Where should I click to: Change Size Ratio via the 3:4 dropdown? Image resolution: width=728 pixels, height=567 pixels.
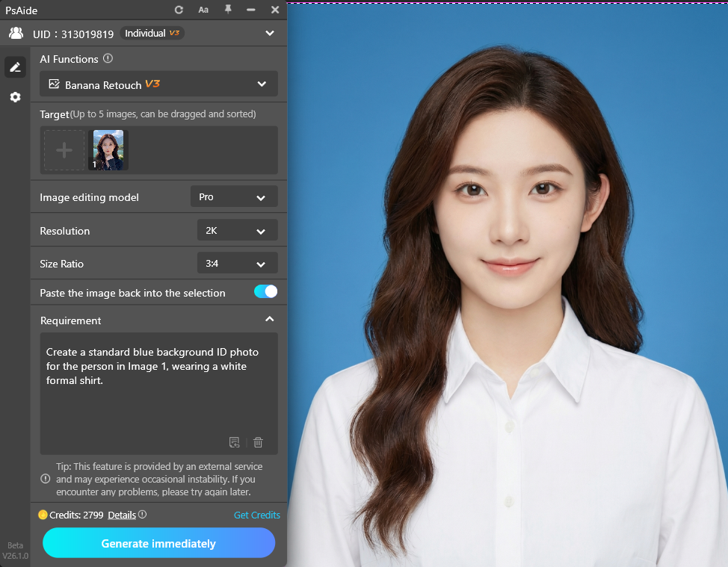click(x=237, y=263)
